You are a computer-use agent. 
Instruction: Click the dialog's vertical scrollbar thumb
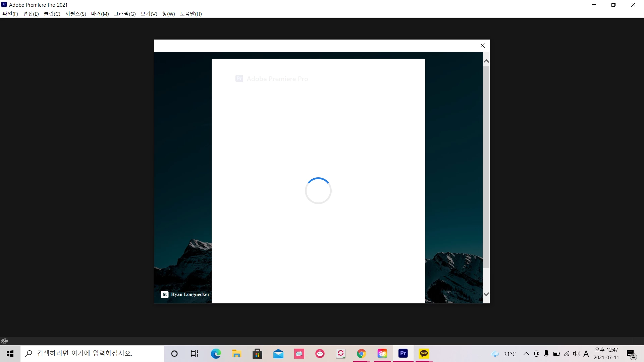click(x=486, y=168)
